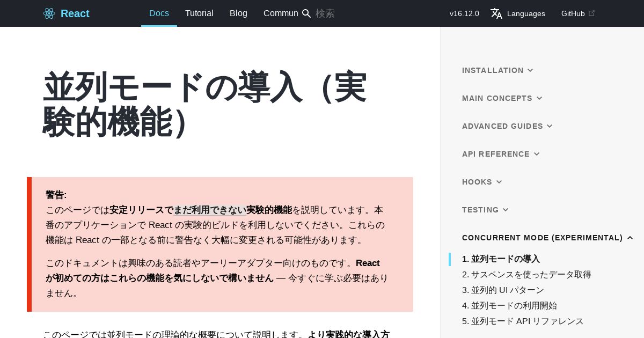Open the v16.12.0 version link
This screenshot has width=644, height=338.
(464, 13)
